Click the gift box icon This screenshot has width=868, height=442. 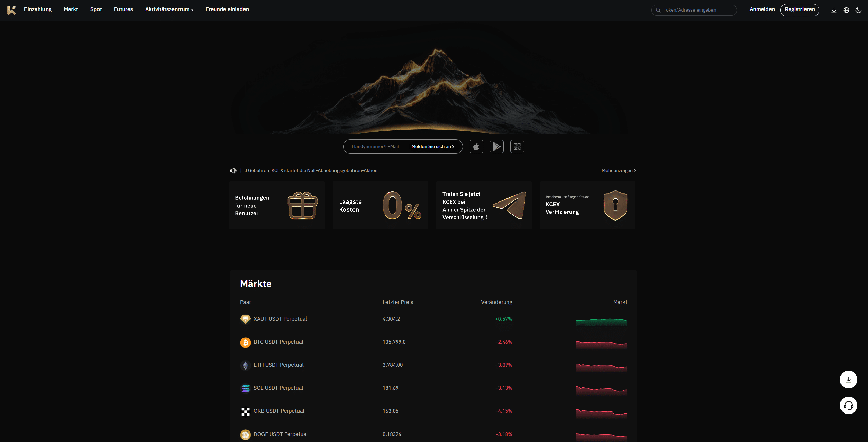pos(302,206)
